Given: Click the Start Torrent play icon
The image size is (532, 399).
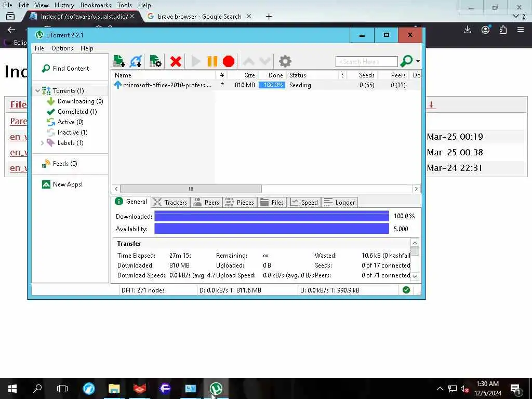Looking at the screenshot, I should click(196, 61).
